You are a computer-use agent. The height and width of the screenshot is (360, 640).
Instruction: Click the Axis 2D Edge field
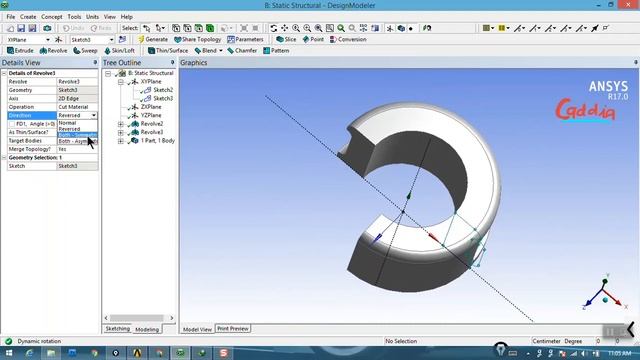(77, 98)
